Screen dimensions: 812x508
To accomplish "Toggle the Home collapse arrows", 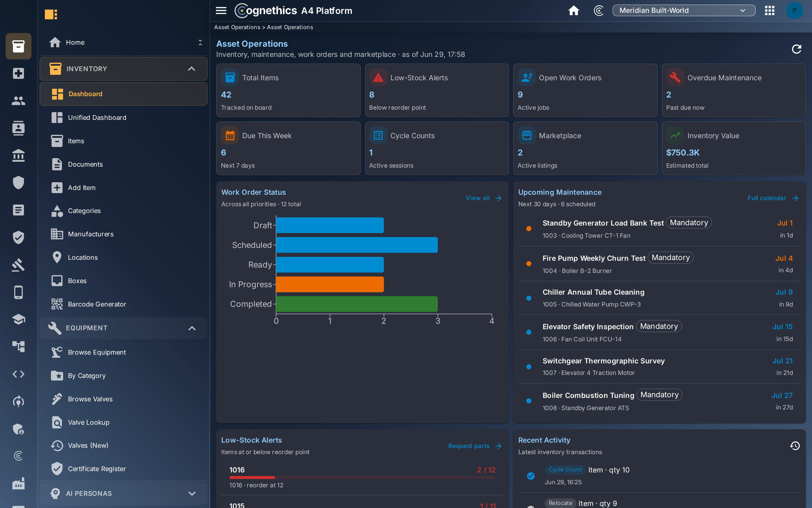I will coord(200,43).
